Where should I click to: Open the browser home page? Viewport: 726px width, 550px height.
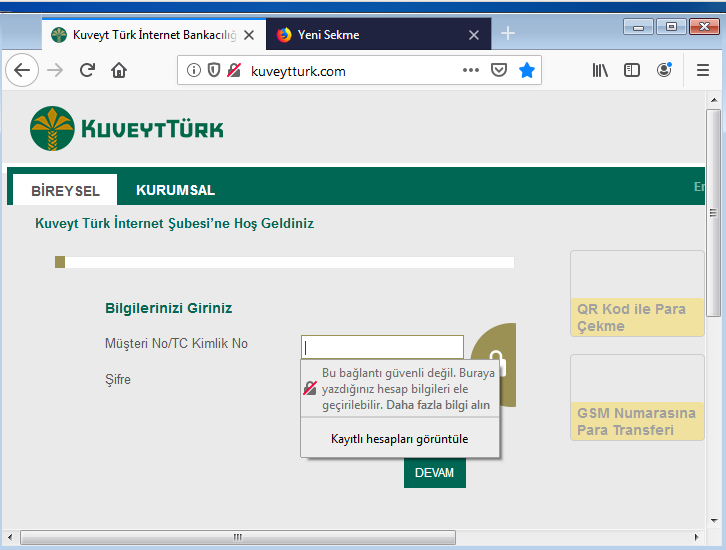[119, 70]
